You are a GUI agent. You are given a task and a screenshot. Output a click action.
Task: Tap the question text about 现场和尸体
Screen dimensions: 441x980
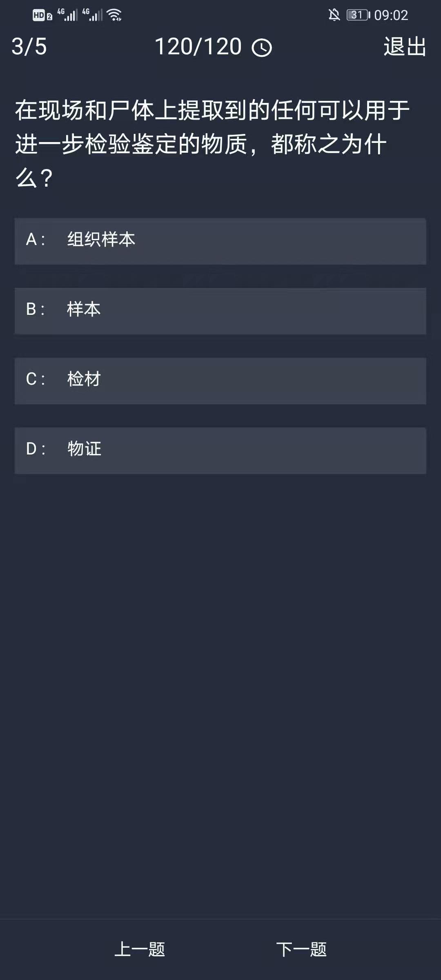[x=212, y=144]
